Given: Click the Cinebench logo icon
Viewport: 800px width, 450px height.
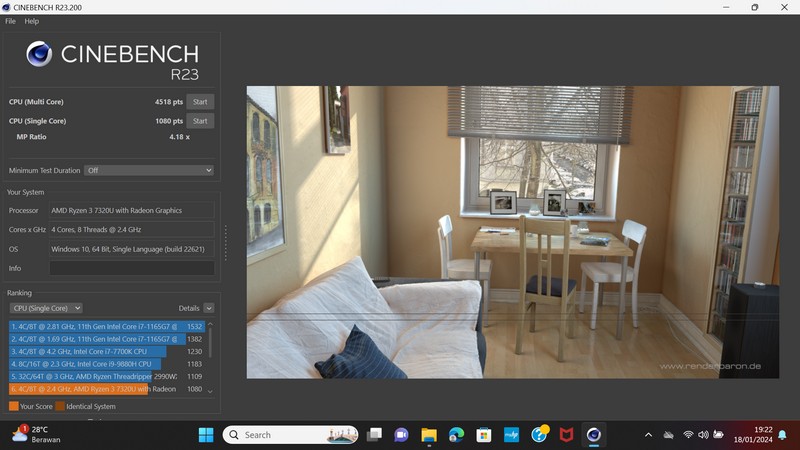Looking at the screenshot, I should (39, 54).
